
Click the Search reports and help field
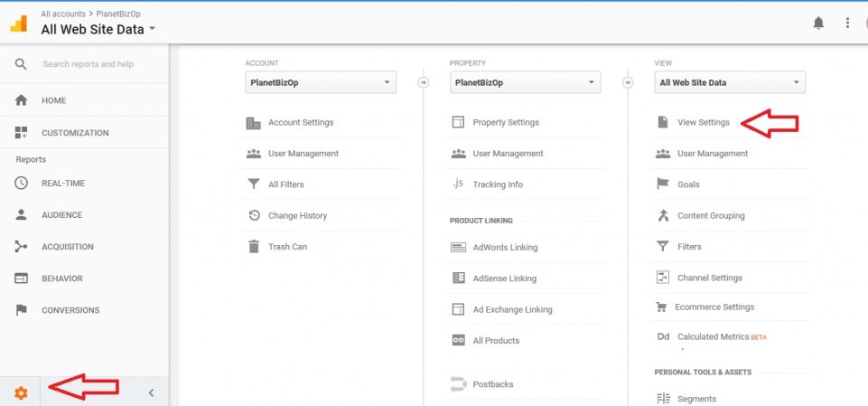coord(89,64)
